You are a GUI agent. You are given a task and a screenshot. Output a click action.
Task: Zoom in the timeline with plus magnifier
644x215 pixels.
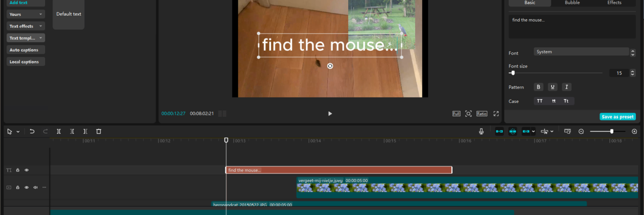[634, 132]
